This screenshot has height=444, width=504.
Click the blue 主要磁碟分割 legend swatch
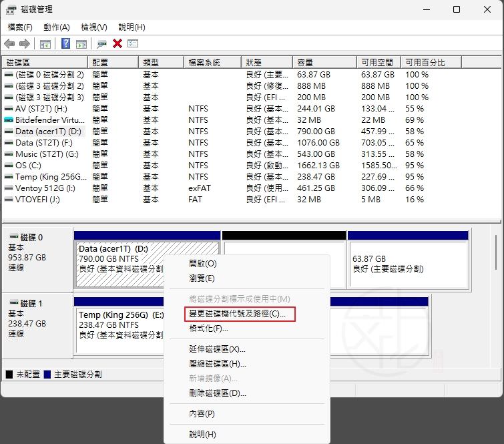47,375
